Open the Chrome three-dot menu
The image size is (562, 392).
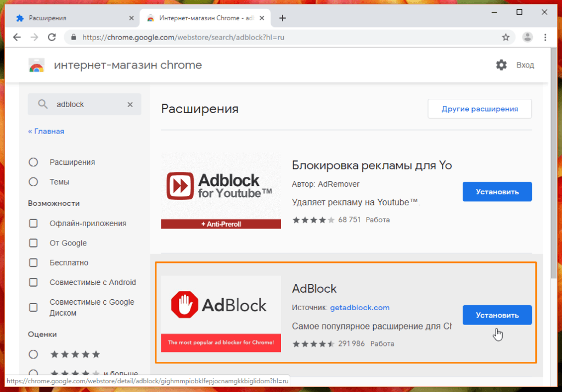click(x=545, y=37)
